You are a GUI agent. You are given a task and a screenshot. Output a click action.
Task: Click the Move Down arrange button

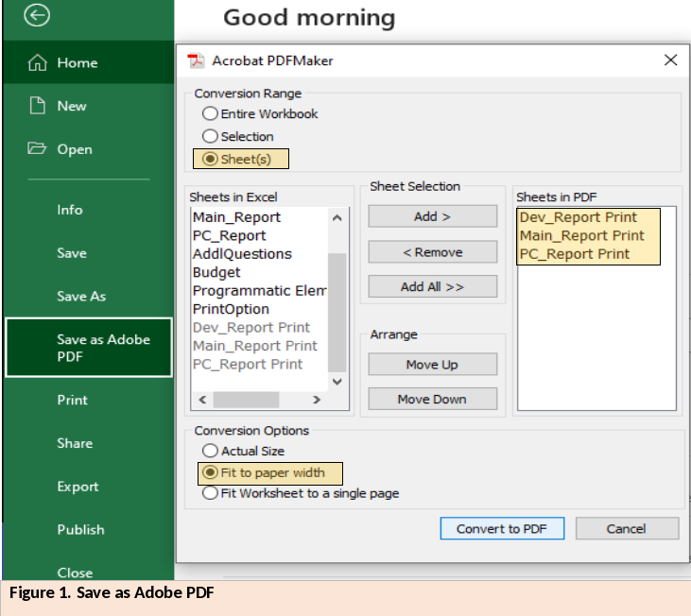pos(432,399)
